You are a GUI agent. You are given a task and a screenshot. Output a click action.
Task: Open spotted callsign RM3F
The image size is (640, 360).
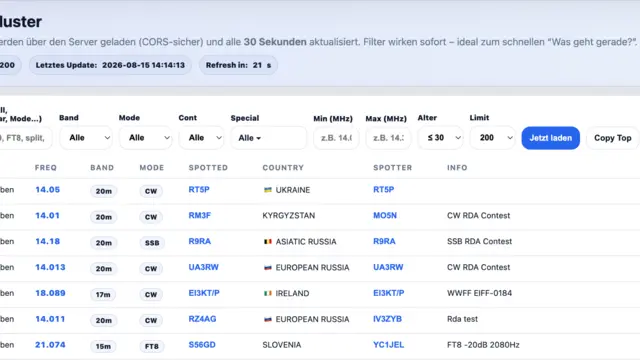click(x=200, y=216)
